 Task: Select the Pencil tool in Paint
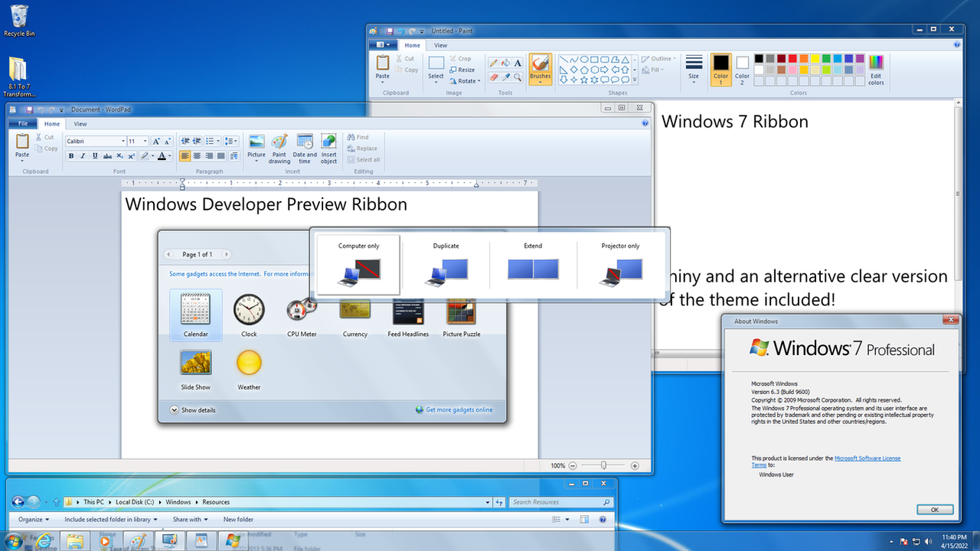494,63
